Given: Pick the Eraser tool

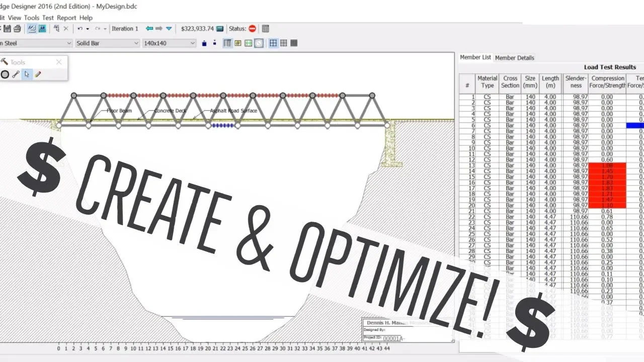Looking at the screenshot, I should 38,74.
